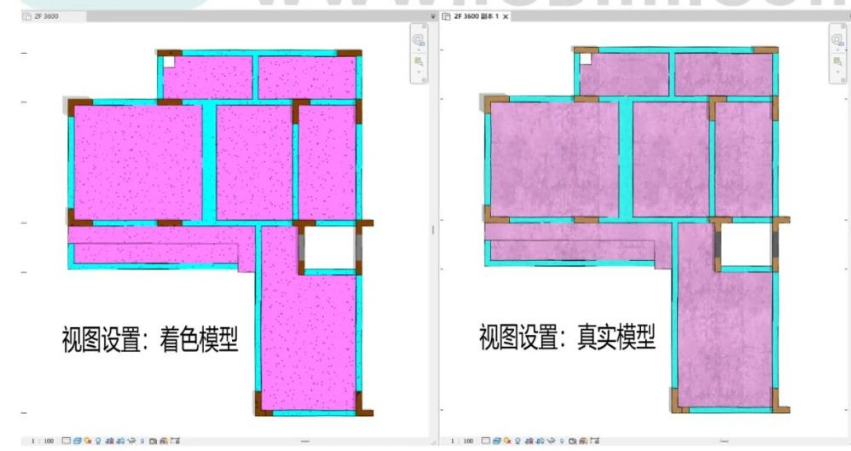Open view scale 1:100 in 2F 3600 pane

coord(42,441)
